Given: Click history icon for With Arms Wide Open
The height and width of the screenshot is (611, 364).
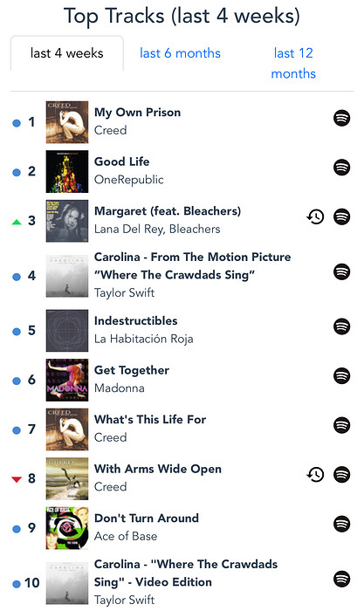Looking at the screenshot, I should coord(315,475).
